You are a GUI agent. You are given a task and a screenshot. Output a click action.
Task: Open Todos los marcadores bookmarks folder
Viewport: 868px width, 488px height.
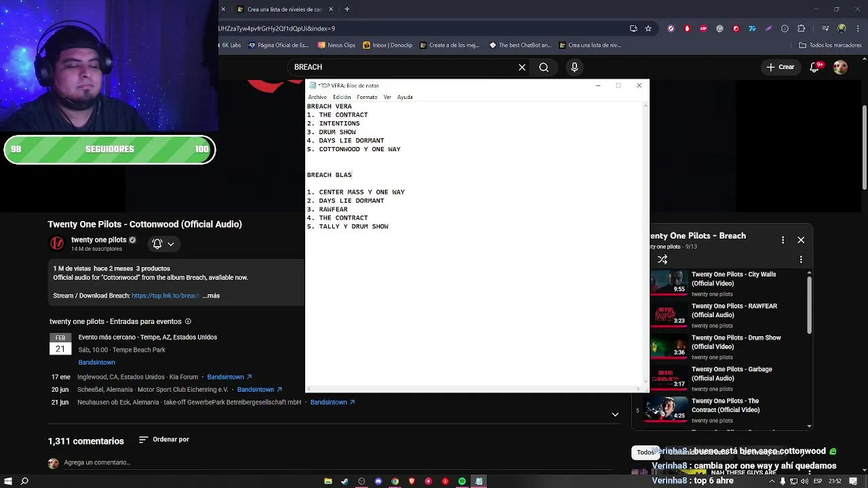[x=830, y=45]
